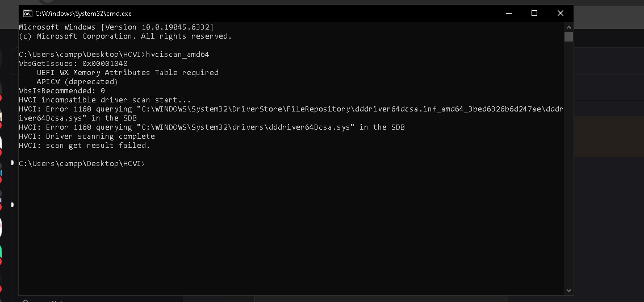Viewport: 644px width, 302px height.
Task: Click the Microsoft Windows version line
Action: [116, 27]
